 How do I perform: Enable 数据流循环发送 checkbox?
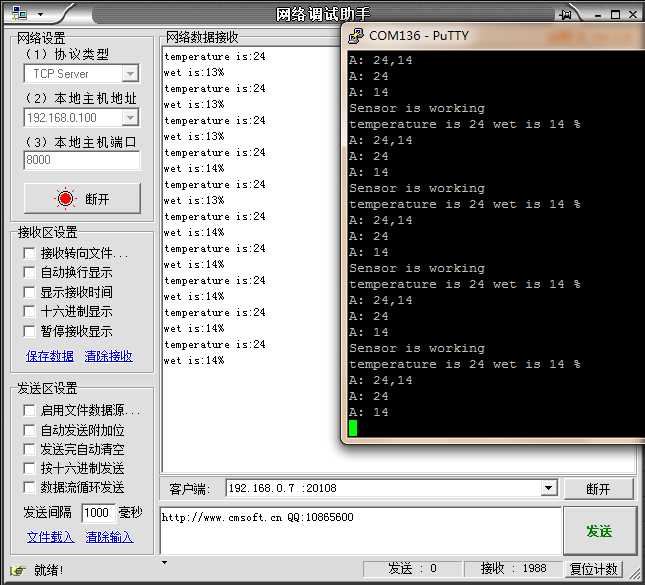pos(29,488)
